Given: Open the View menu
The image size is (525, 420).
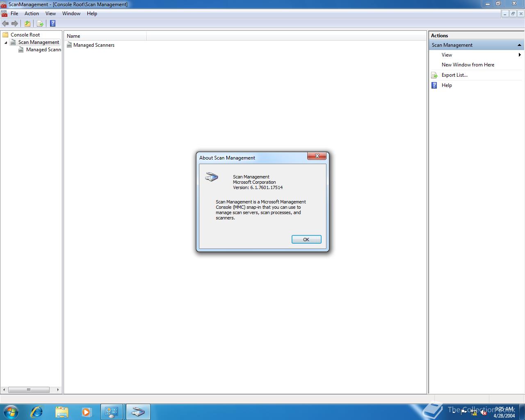Looking at the screenshot, I should tap(50, 14).
